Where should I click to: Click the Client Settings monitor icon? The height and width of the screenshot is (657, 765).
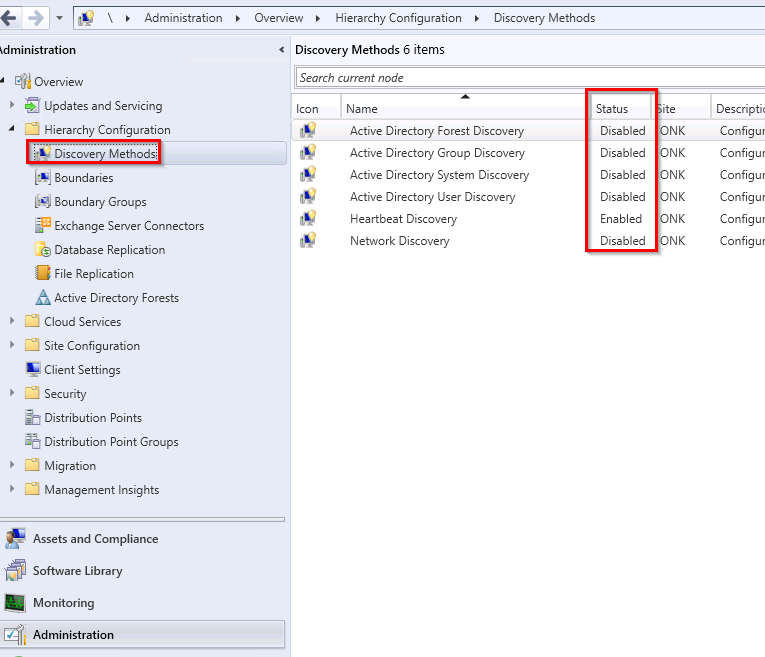coord(33,369)
